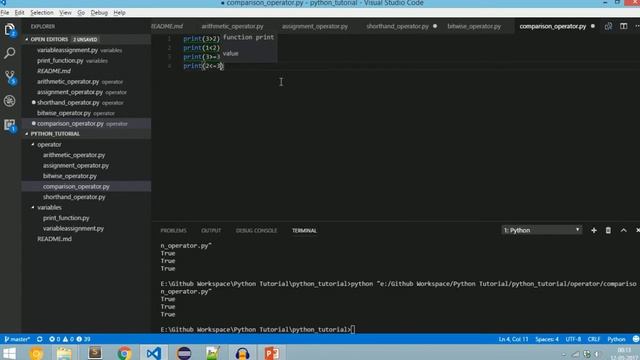This screenshot has height=360, width=640.
Task: Open Visual Studio Code taskbar icon
Action: [x=154, y=353]
